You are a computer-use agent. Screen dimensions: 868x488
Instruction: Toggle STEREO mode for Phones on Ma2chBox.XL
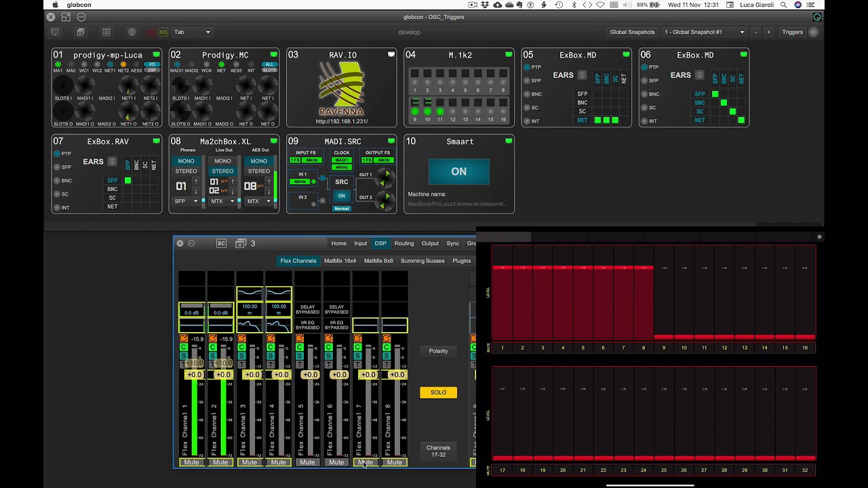tap(186, 171)
